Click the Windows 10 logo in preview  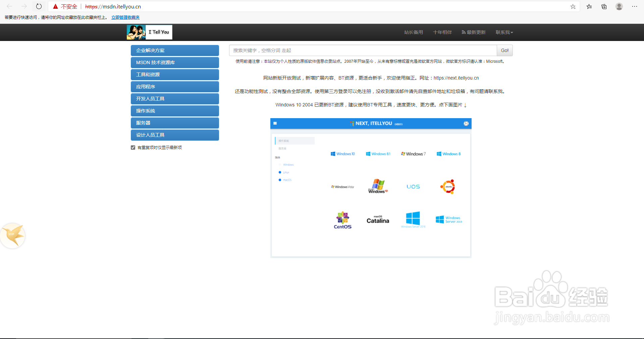coord(343,154)
